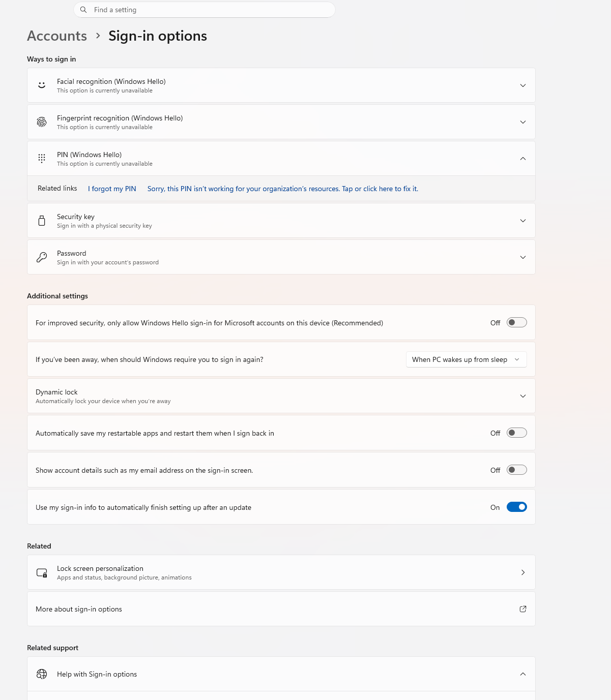Click the 'Additional settings' heading
611x700 pixels.
point(57,296)
